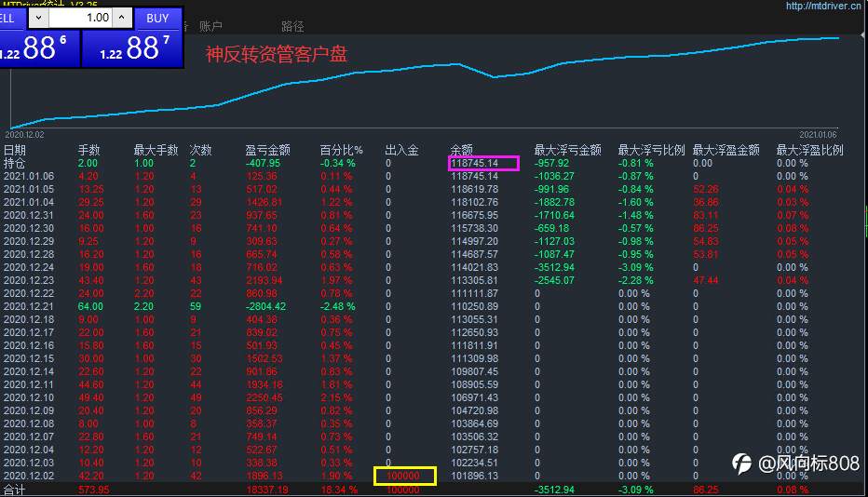Increase lot size with up arrow
This screenshot has width=868, height=497.
(x=122, y=18)
